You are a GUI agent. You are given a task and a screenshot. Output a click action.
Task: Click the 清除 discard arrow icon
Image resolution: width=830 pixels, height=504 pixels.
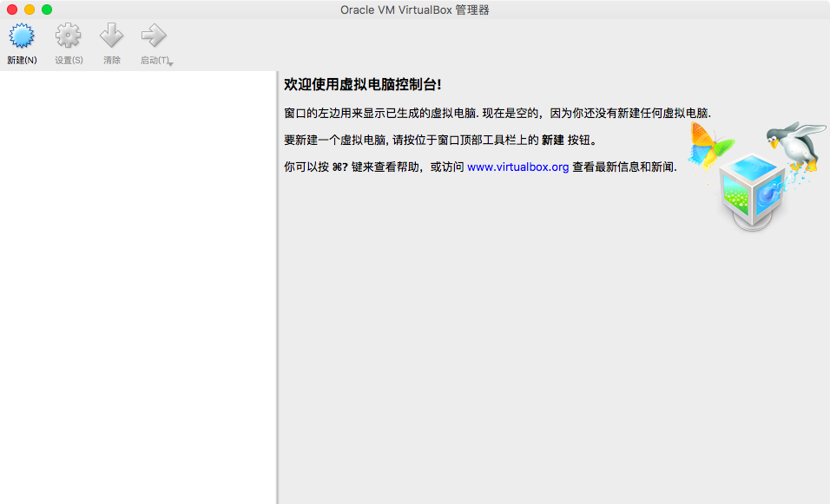click(112, 36)
